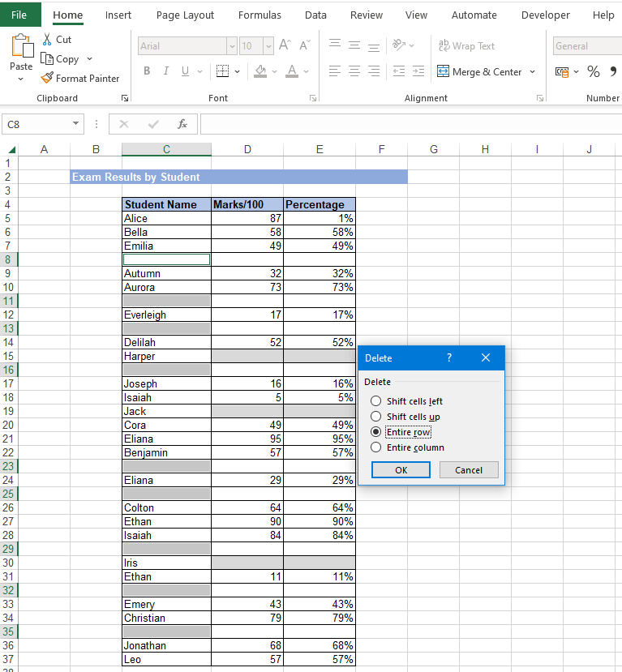This screenshot has height=672, width=622.
Task: Click the Cut scissors icon
Action: pyautogui.click(x=47, y=39)
